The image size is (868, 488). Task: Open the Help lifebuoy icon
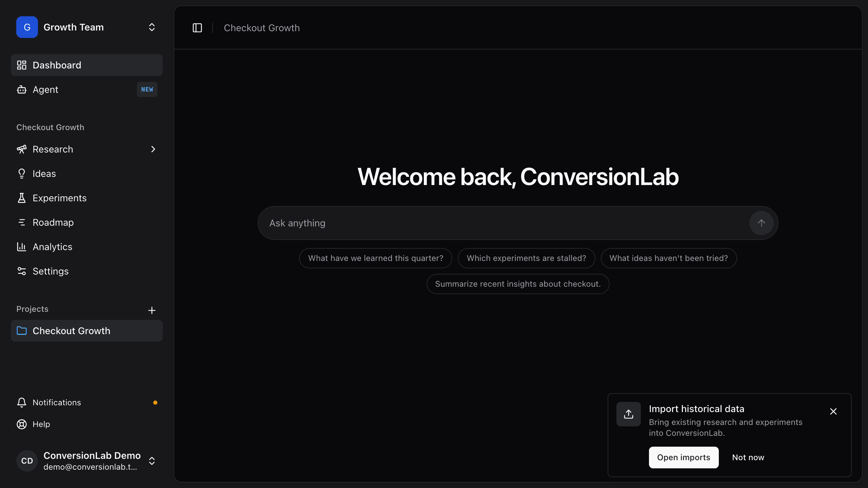(22, 424)
